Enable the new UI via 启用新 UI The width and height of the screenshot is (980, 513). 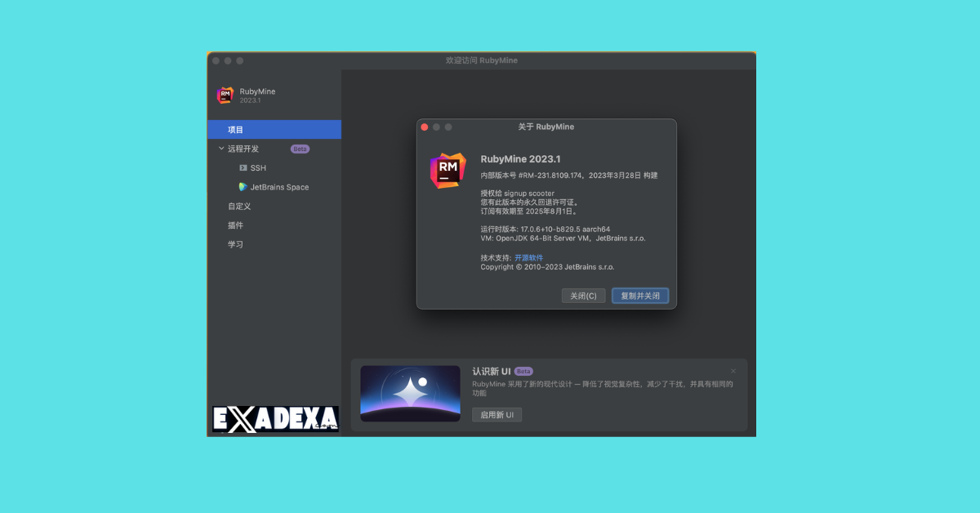(497, 415)
